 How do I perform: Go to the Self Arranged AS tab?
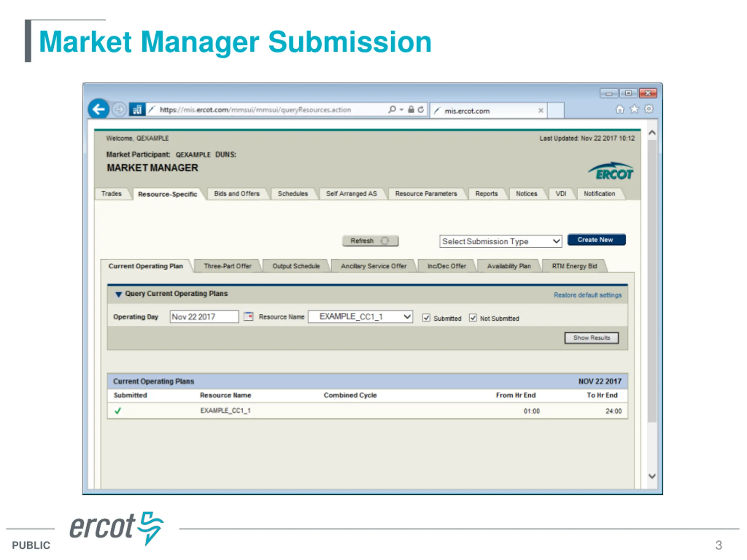(352, 194)
